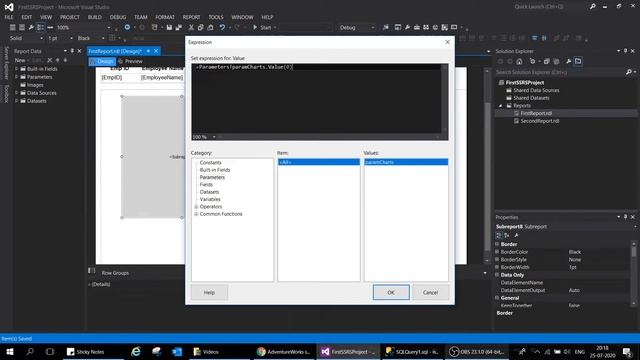
Task: Select FirstReport.rdl in Solution Explorer
Action: coord(536,113)
